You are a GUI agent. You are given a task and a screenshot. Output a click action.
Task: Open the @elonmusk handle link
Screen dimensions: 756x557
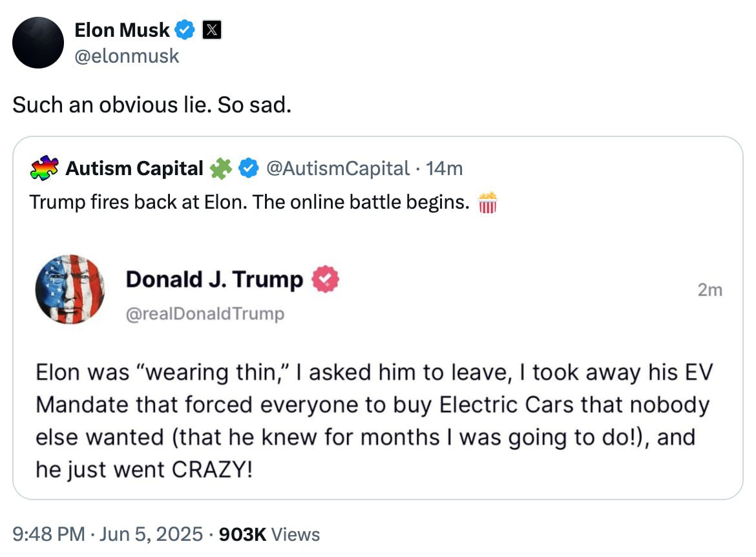[x=127, y=57]
